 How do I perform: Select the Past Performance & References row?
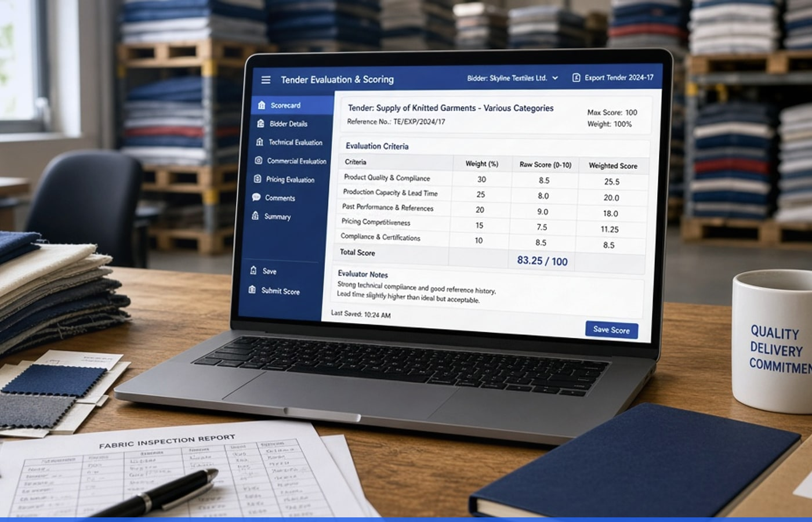pyautogui.click(x=491, y=211)
